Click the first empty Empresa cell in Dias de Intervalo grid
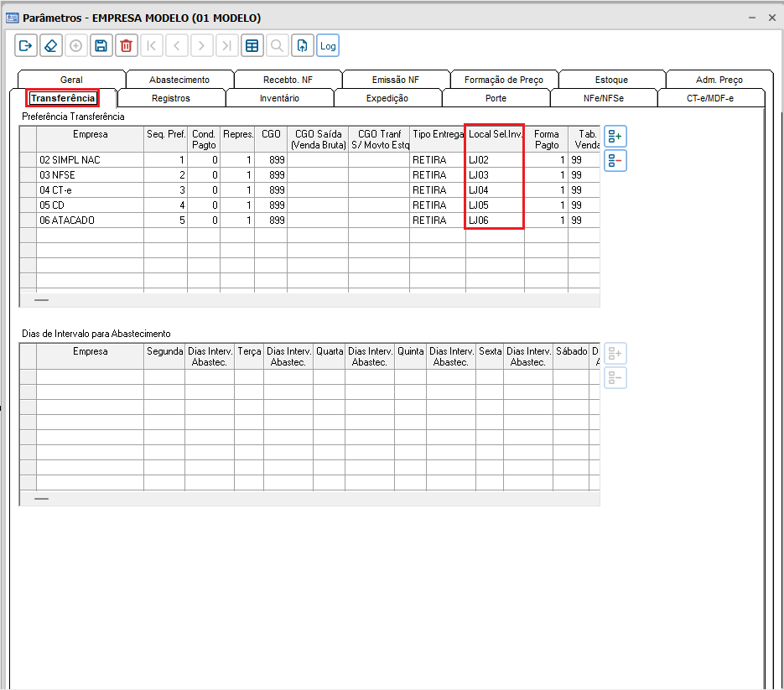 point(90,377)
